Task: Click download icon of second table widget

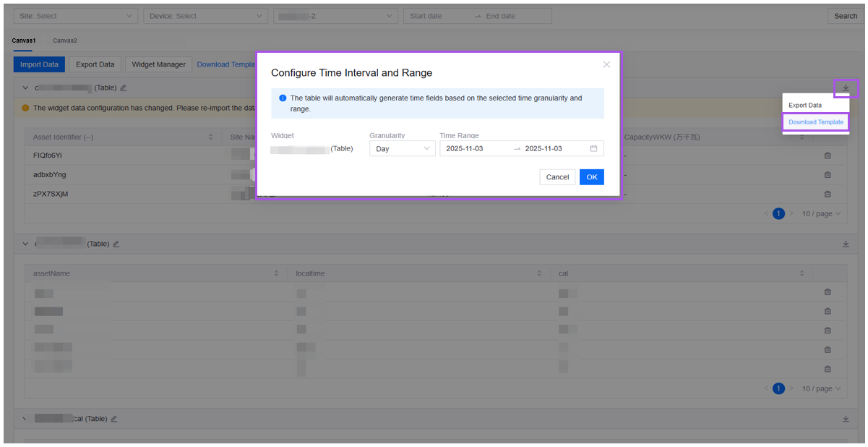Action: pyautogui.click(x=846, y=244)
